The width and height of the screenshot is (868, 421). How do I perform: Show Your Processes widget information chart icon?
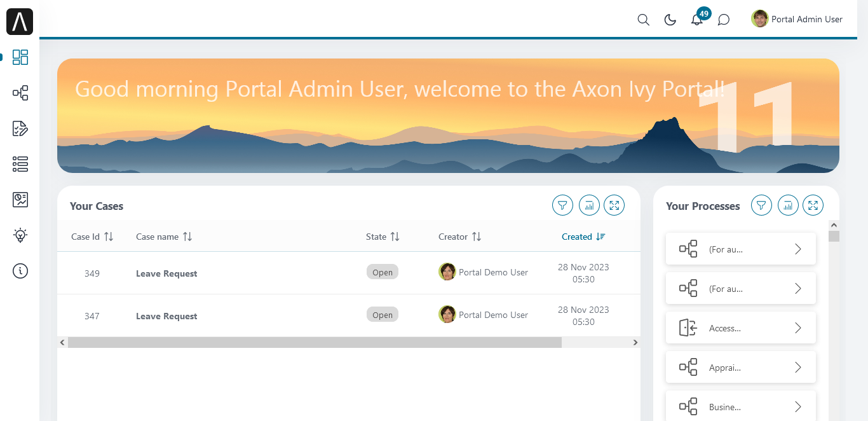(x=788, y=205)
